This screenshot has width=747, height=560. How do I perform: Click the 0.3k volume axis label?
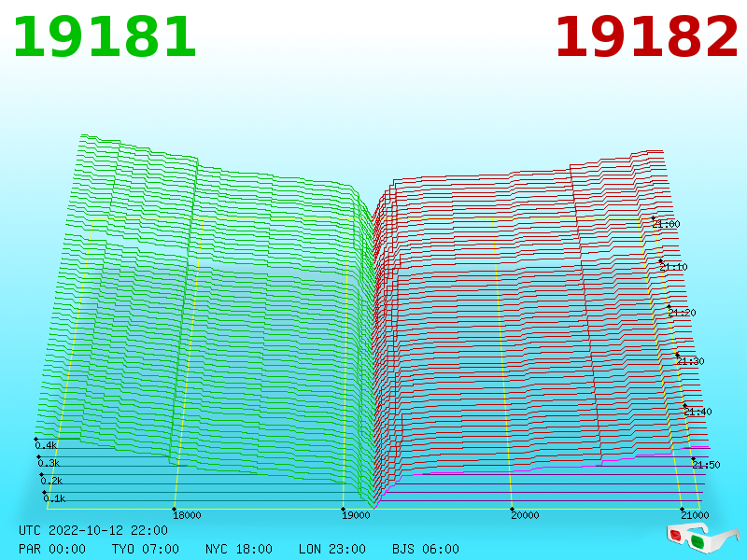[49, 463]
